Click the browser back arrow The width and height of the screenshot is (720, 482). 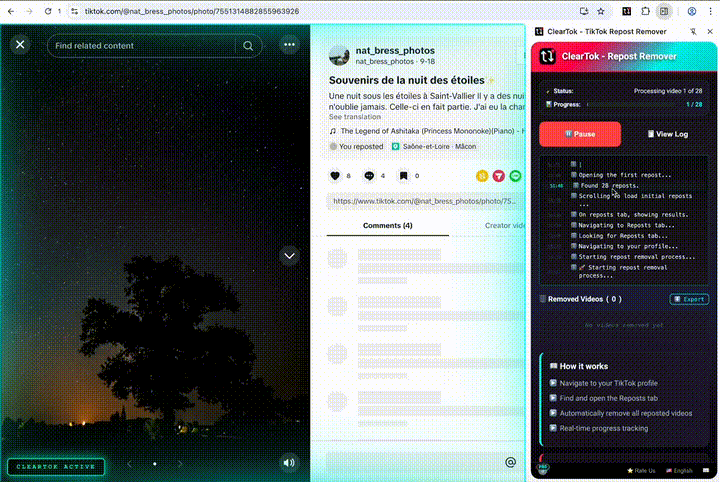(x=11, y=11)
